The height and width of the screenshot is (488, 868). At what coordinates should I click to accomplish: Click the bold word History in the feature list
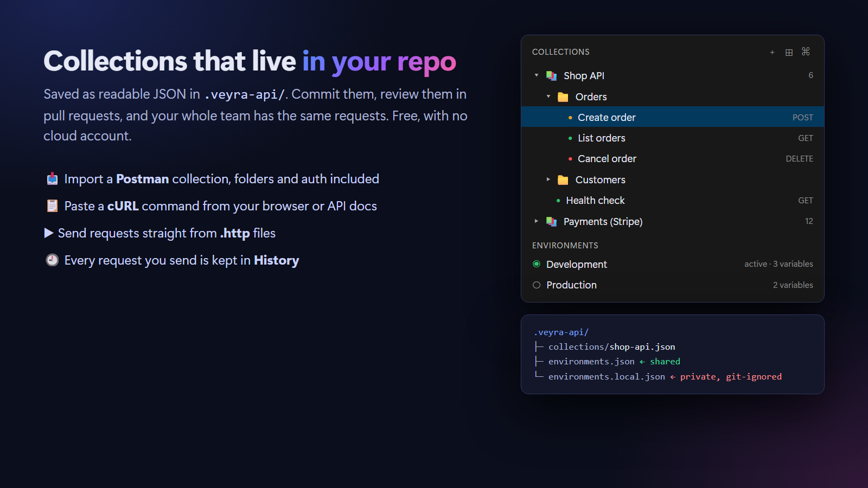(276, 260)
